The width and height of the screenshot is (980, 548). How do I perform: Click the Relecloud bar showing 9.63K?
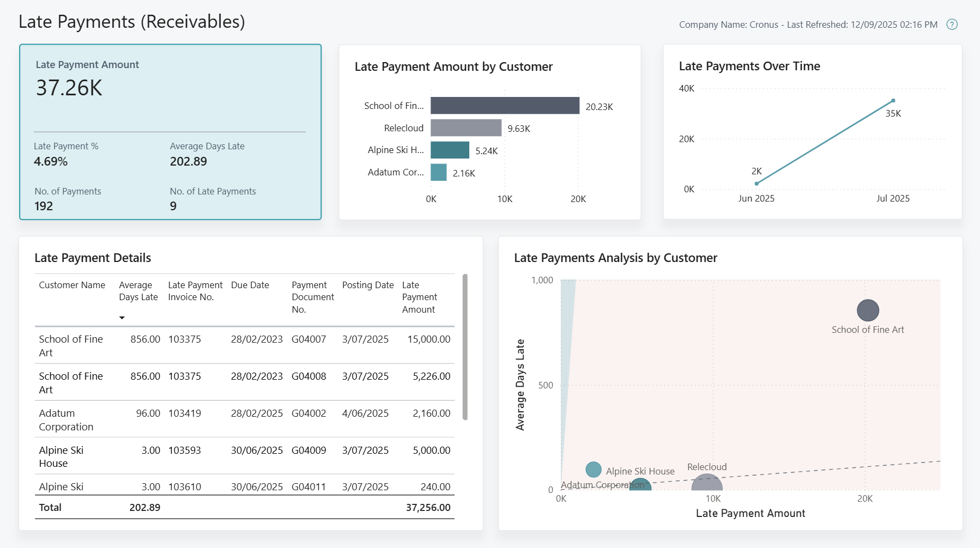click(465, 128)
